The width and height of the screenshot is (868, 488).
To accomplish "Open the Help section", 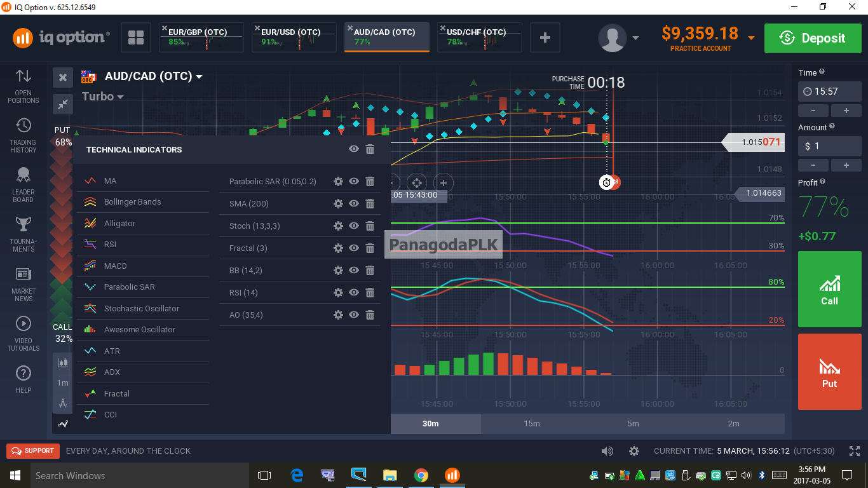I will (24, 379).
